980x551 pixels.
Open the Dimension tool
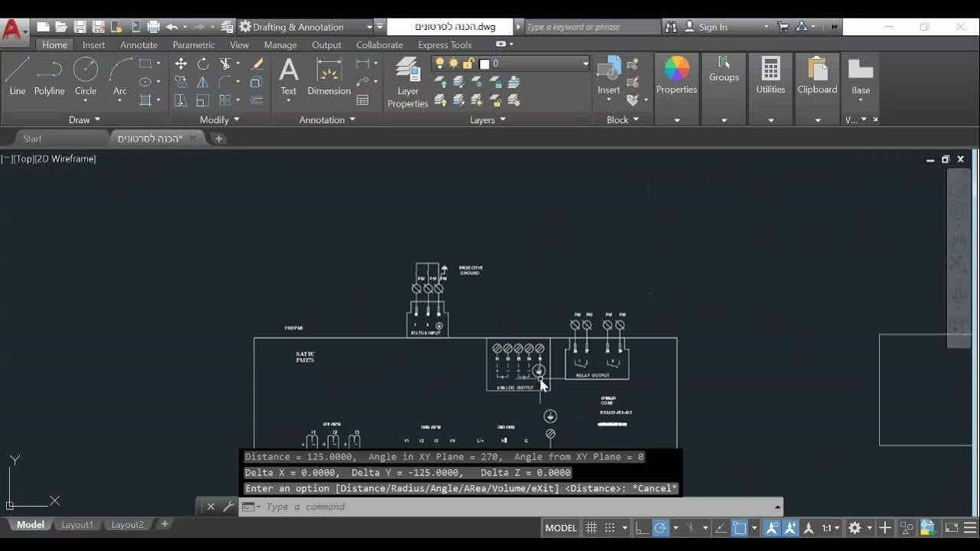coord(329,76)
